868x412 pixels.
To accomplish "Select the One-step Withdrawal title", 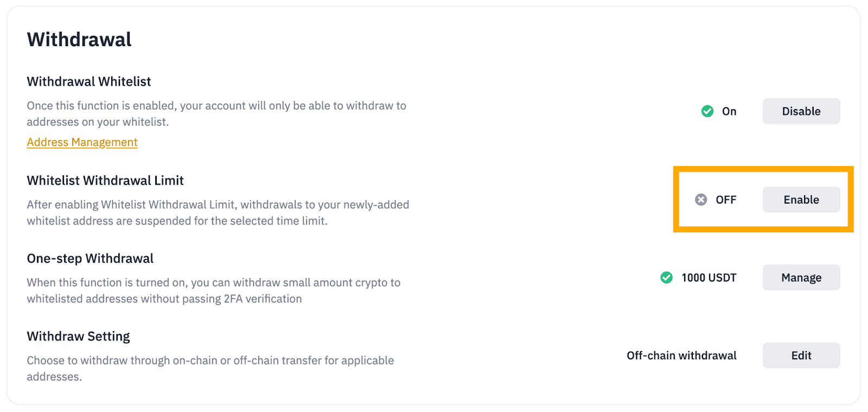I will [x=90, y=258].
